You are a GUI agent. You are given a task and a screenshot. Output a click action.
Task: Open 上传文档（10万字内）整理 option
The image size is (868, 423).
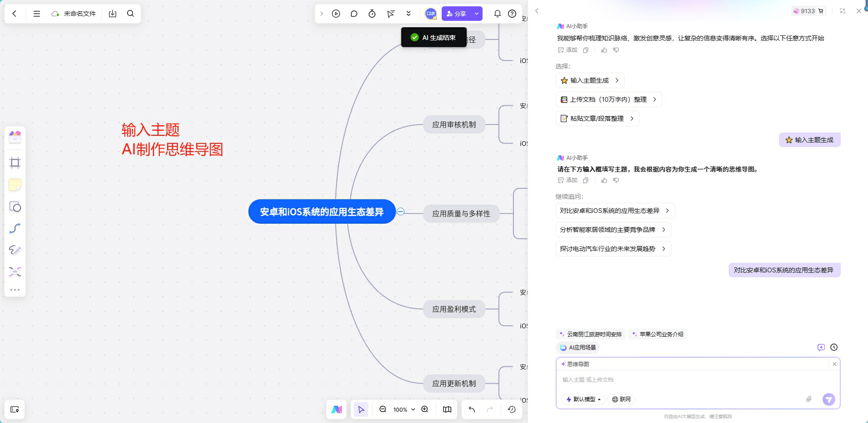tap(608, 99)
